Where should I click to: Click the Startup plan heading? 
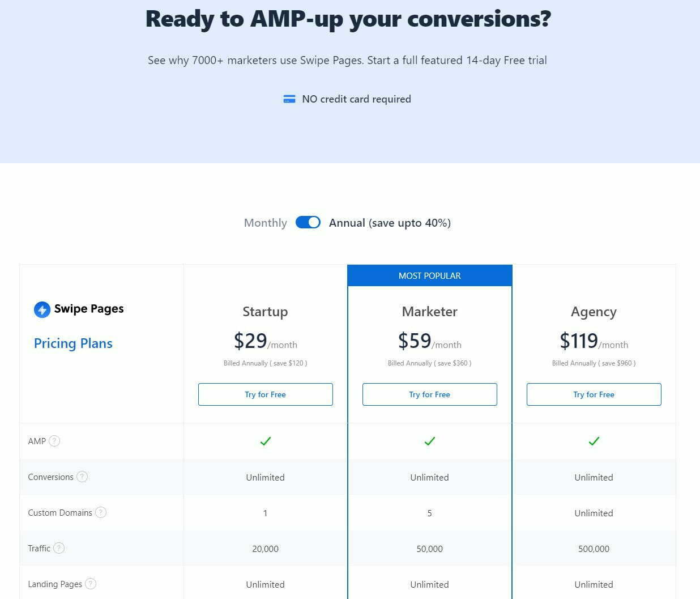coord(265,311)
